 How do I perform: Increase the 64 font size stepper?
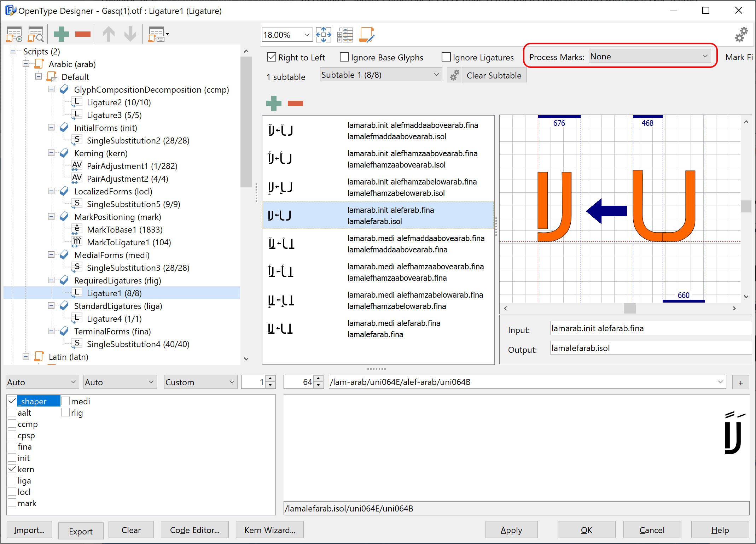point(319,379)
